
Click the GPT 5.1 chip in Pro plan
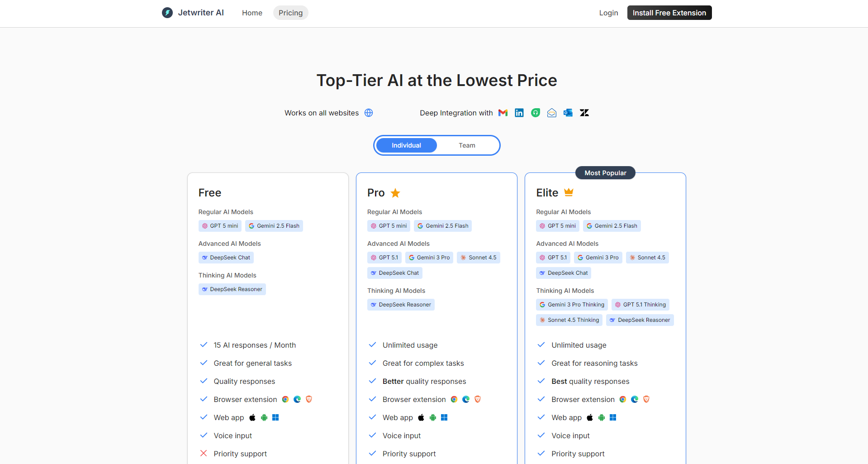tap(384, 258)
